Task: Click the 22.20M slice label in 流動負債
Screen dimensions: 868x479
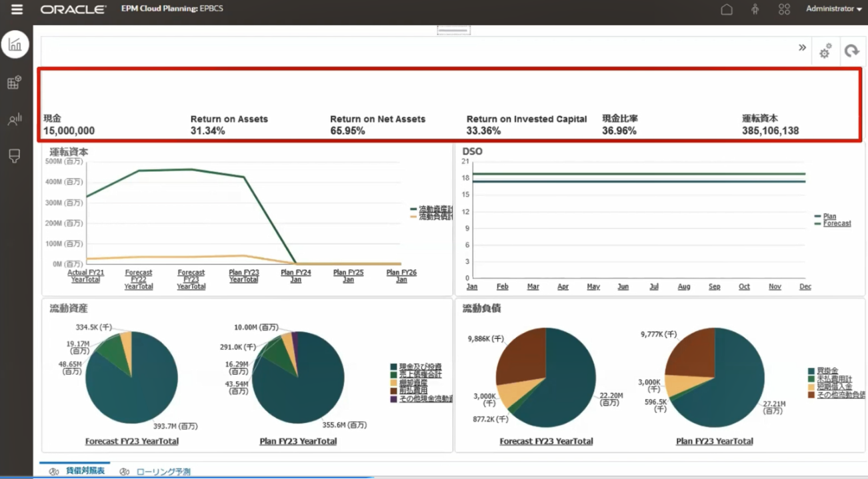Action: [x=611, y=399]
